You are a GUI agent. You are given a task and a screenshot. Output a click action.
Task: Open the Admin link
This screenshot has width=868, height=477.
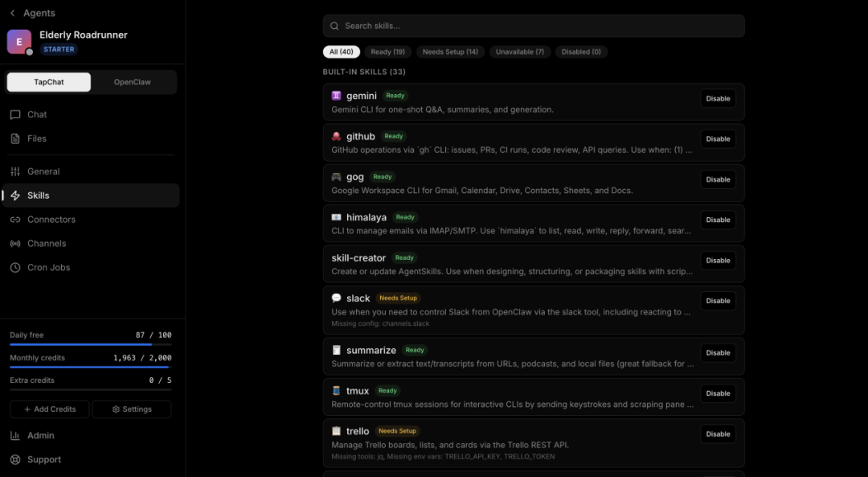coord(91,435)
